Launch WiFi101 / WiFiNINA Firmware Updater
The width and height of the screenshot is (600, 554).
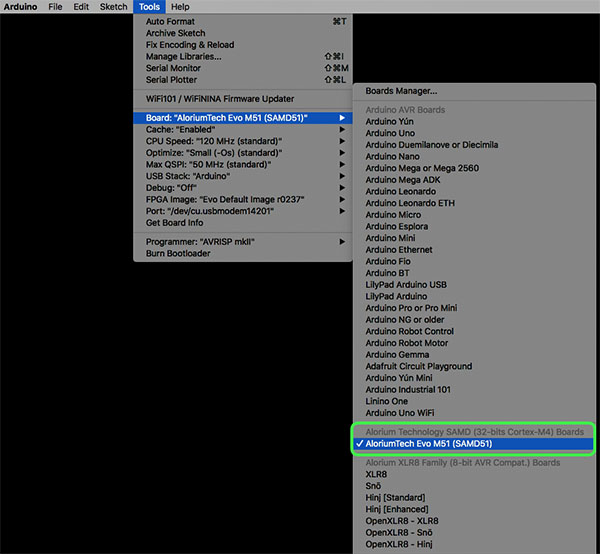(x=243, y=99)
